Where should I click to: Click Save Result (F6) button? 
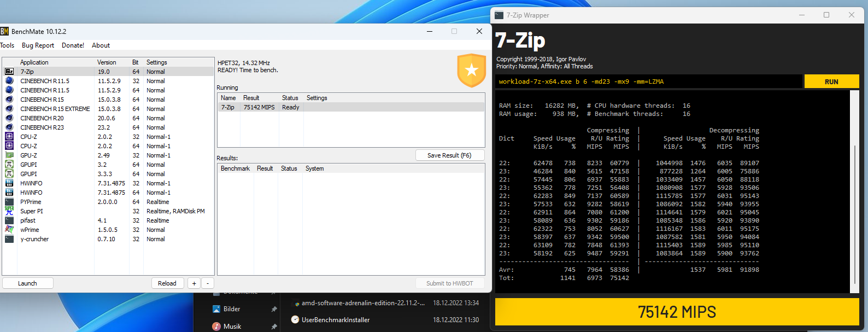click(449, 155)
